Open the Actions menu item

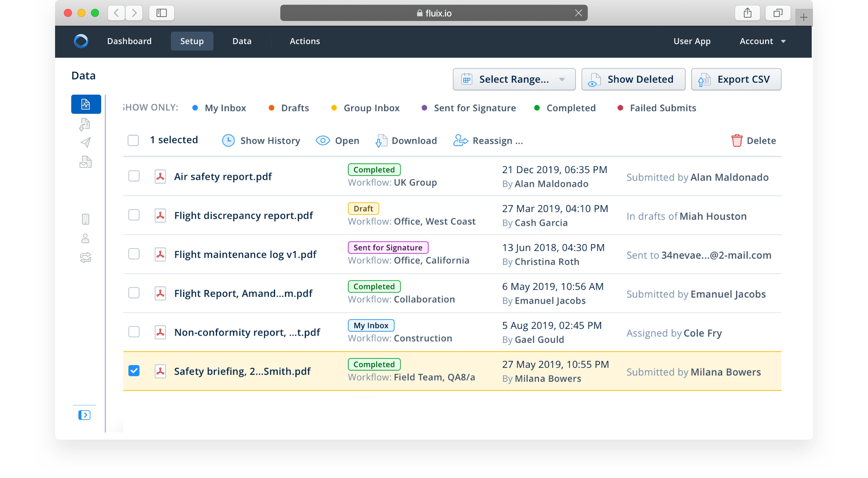pos(305,41)
